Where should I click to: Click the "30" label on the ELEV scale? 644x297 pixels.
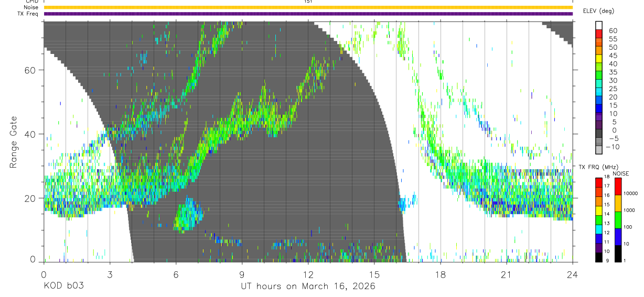613,80
